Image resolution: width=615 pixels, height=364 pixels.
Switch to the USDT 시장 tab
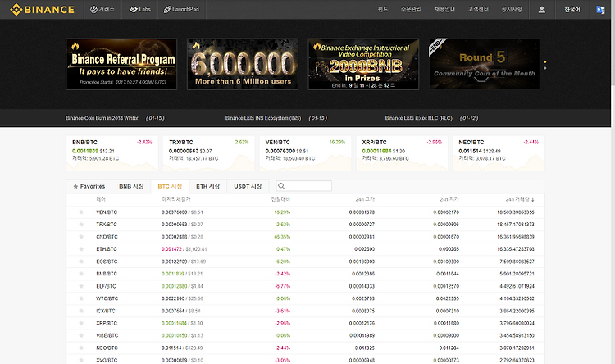pyautogui.click(x=248, y=186)
